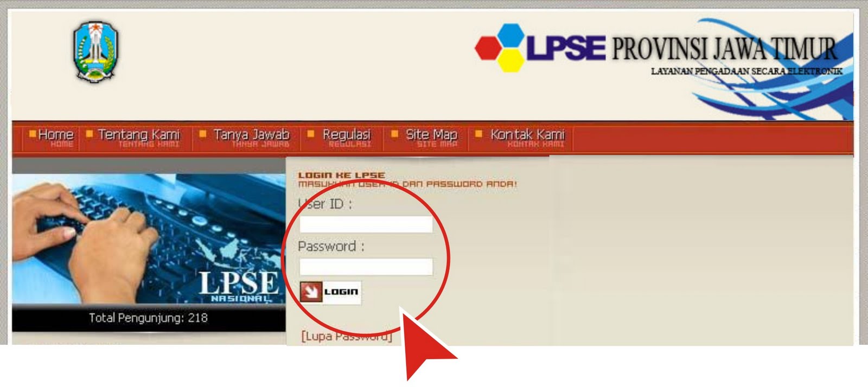This screenshot has height=387, width=868.
Task: Go to the Tanya Jawab page
Action: click(x=251, y=134)
